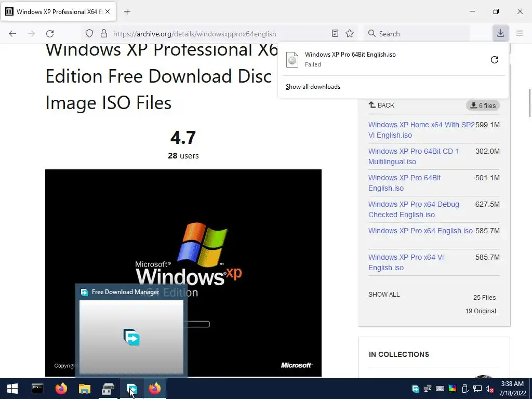Open File Explorer from the taskbar

point(85,389)
